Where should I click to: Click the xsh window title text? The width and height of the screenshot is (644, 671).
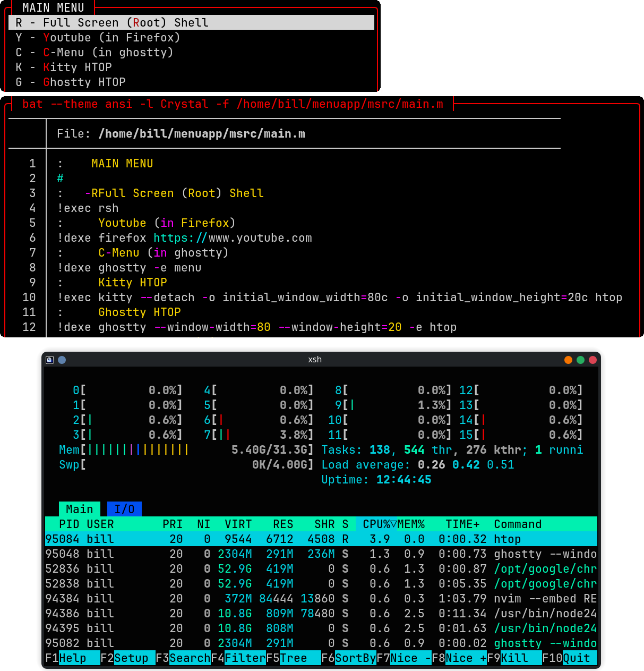(315, 360)
